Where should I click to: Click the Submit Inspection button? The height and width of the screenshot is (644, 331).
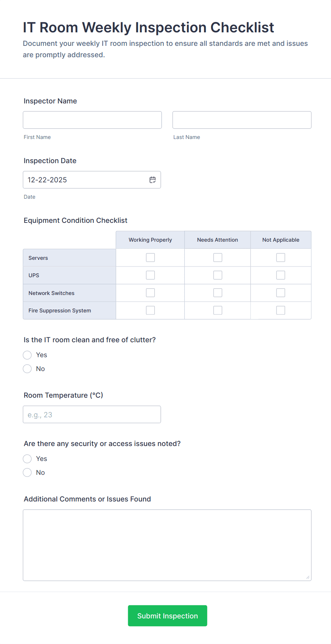point(167,616)
